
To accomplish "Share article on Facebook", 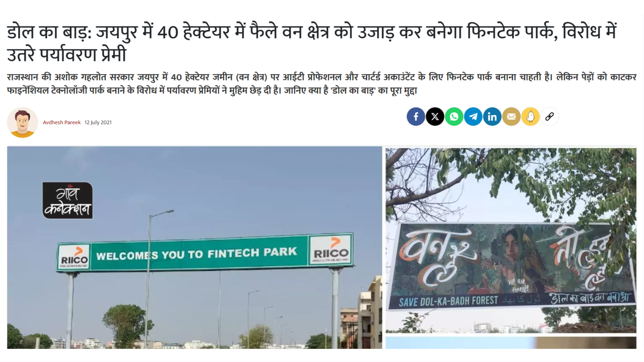I will click(416, 117).
